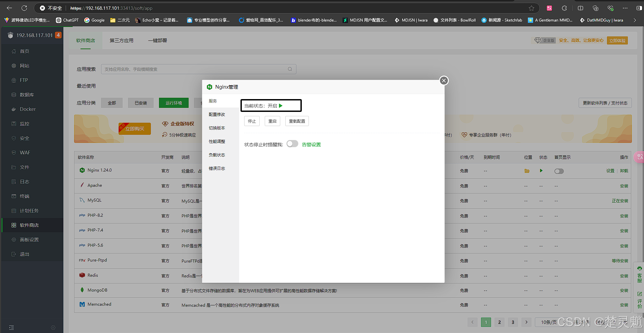This screenshot has height=333, width=644.
Task: Click the next page arrow
Action: pos(526,322)
